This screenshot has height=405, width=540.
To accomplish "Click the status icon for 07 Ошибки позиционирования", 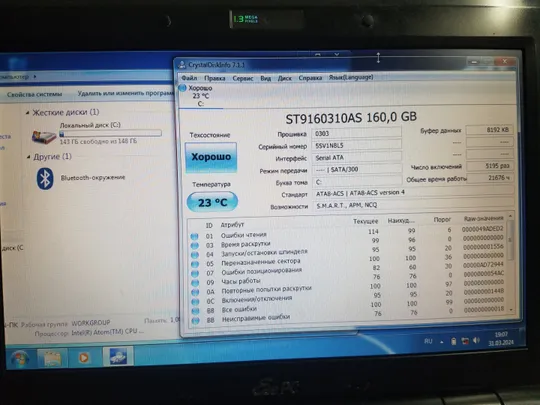I will tap(195, 273).
